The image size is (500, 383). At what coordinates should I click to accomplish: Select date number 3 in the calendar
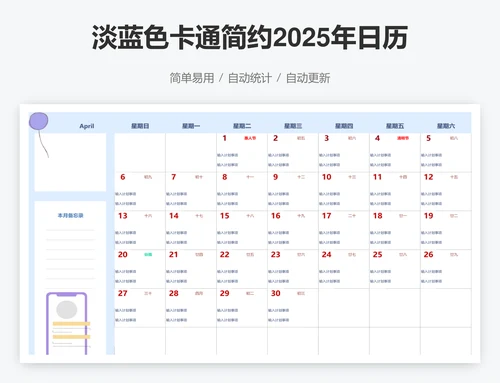(326, 138)
